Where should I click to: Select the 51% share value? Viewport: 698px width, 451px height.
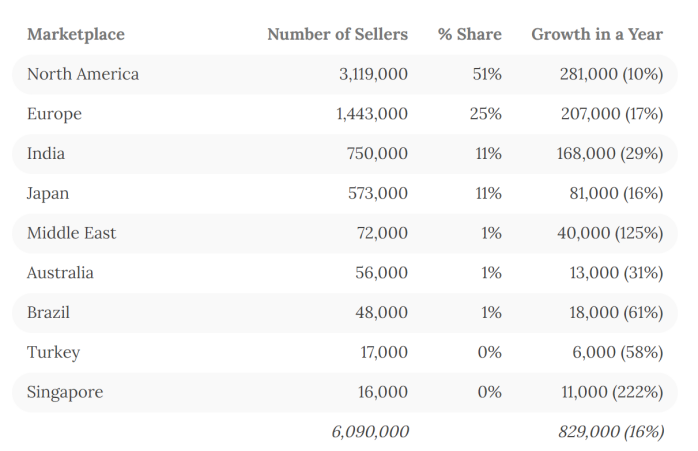tap(487, 74)
